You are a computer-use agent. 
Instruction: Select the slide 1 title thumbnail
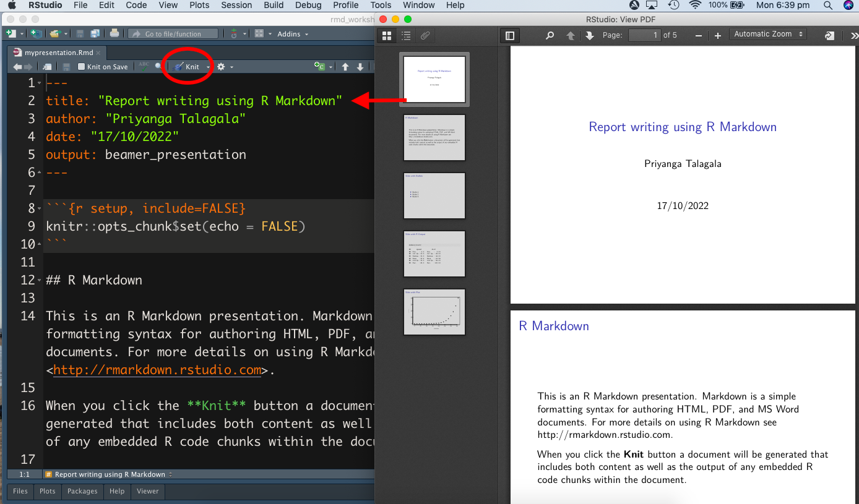(434, 79)
